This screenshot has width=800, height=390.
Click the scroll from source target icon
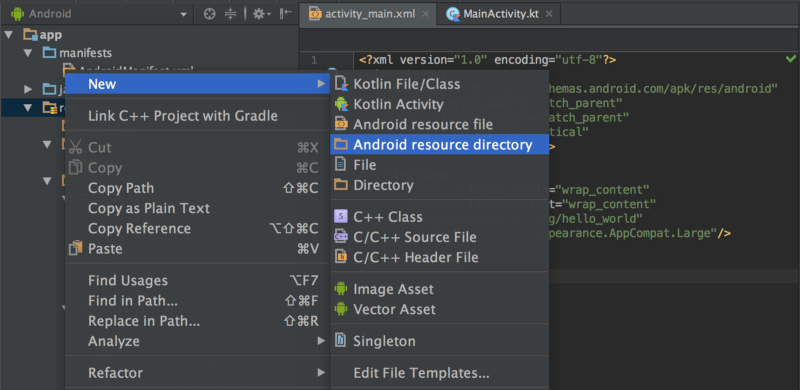pos(209,14)
